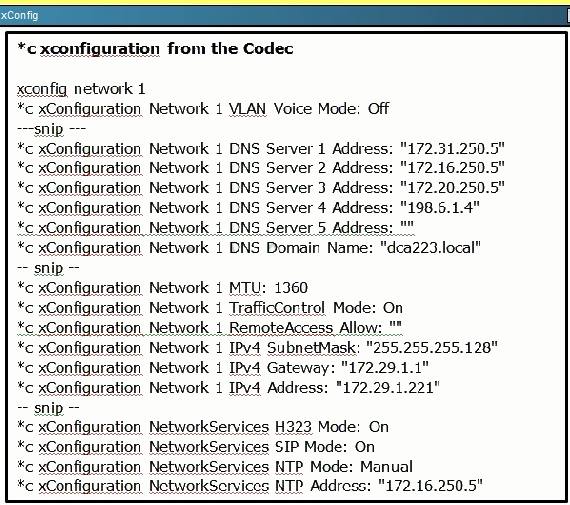Click the xconfig network 1 command line
The image size is (570, 505).
pos(81,89)
